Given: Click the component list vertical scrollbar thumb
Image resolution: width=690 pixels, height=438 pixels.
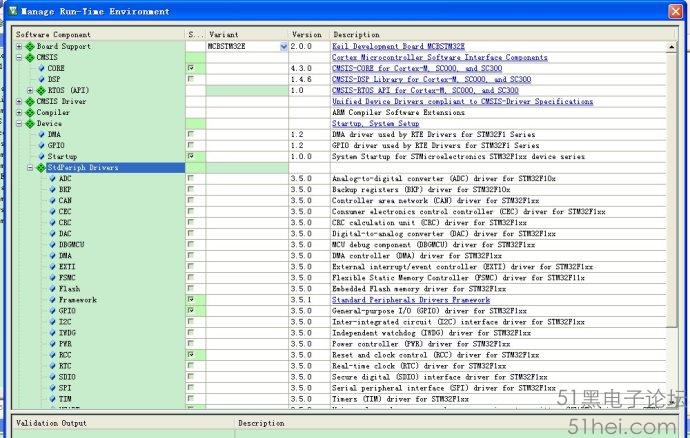Looking at the screenshot, I should coord(672,189).
